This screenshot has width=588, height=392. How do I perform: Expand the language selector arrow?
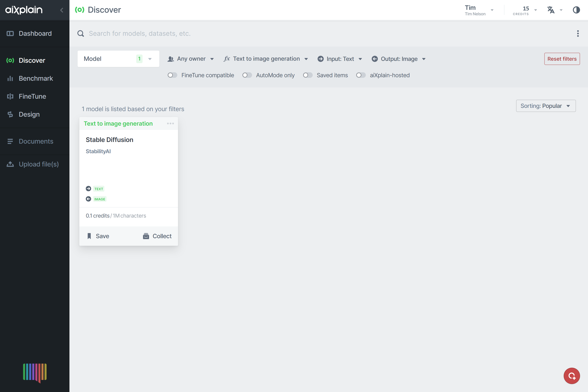pos(561,10)
